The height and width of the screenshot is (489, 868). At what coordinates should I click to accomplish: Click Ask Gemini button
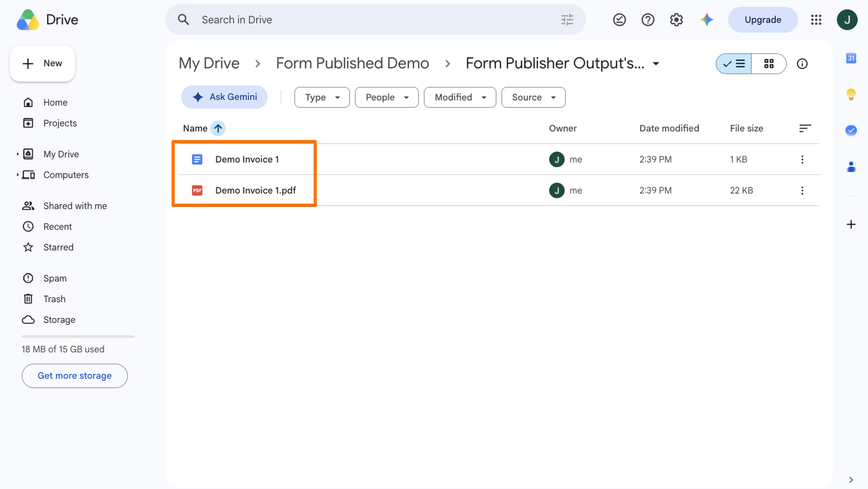224,97
